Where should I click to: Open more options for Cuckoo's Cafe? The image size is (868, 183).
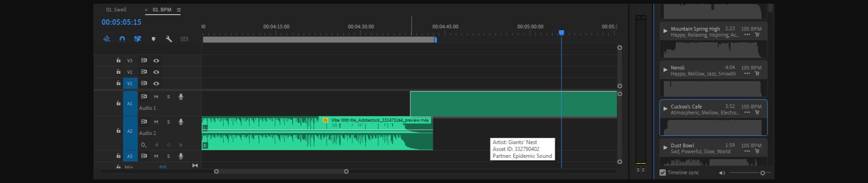point(747,113)
